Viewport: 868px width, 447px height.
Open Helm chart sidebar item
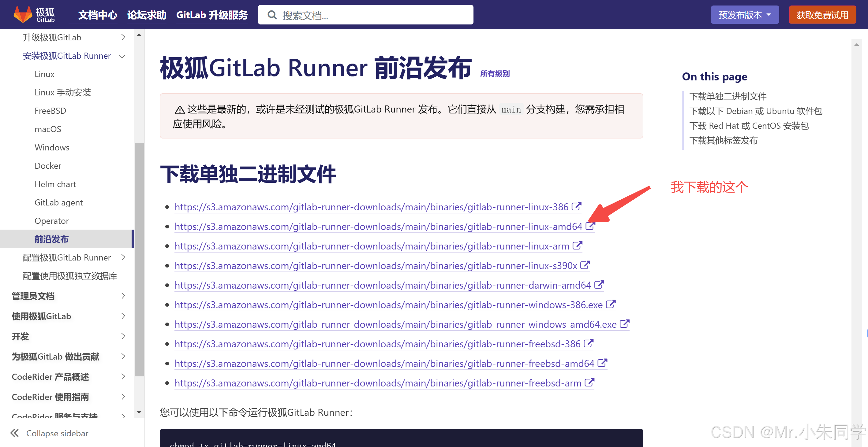coord(55,184)
